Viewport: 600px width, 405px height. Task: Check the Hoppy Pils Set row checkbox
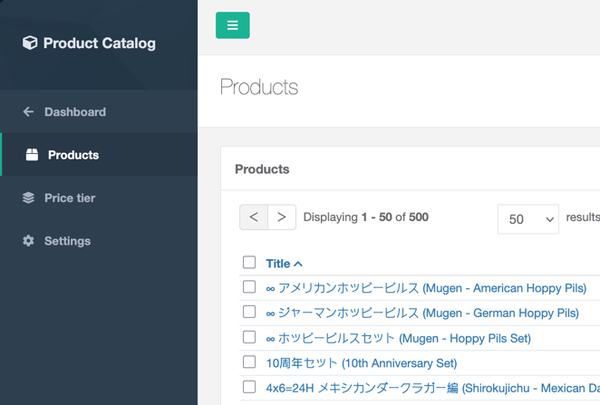(x=249, y=337)
